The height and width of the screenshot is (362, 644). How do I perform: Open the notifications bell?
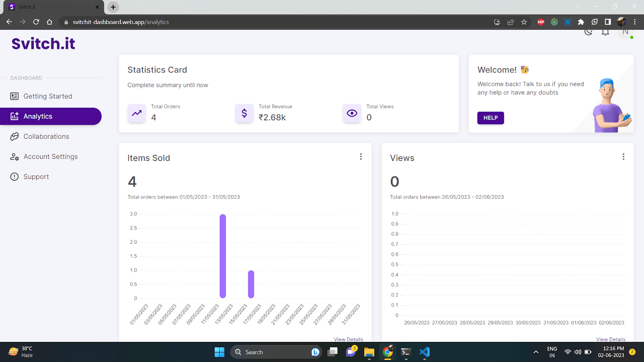[x=605, y=32]
